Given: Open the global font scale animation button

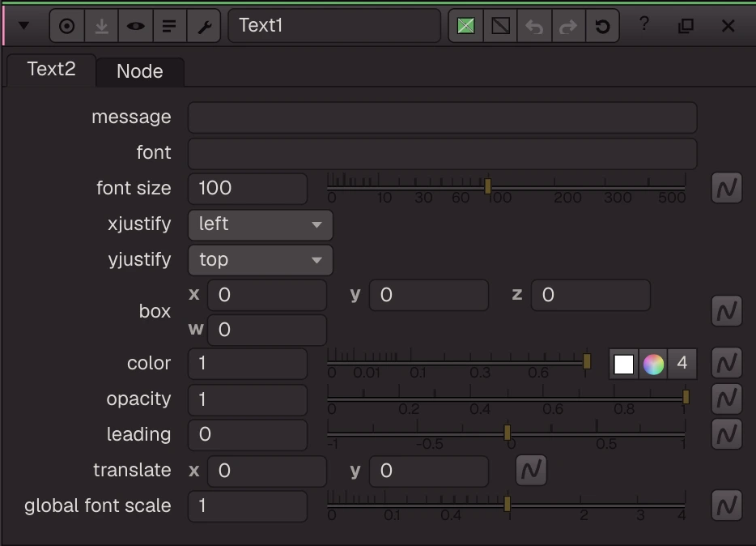Looking at the screenshot, I should pyautogui.click(x=727, y=505).
